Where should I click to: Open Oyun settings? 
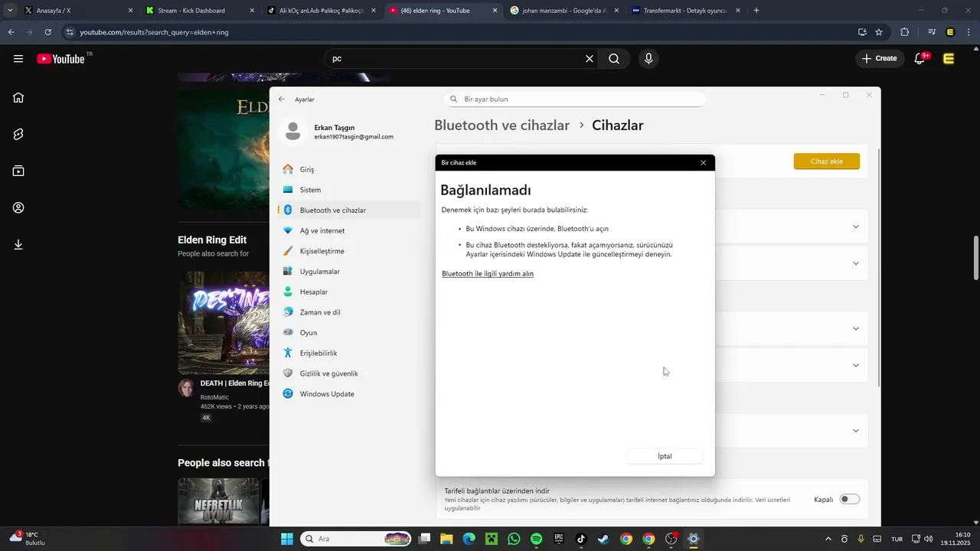349,333
